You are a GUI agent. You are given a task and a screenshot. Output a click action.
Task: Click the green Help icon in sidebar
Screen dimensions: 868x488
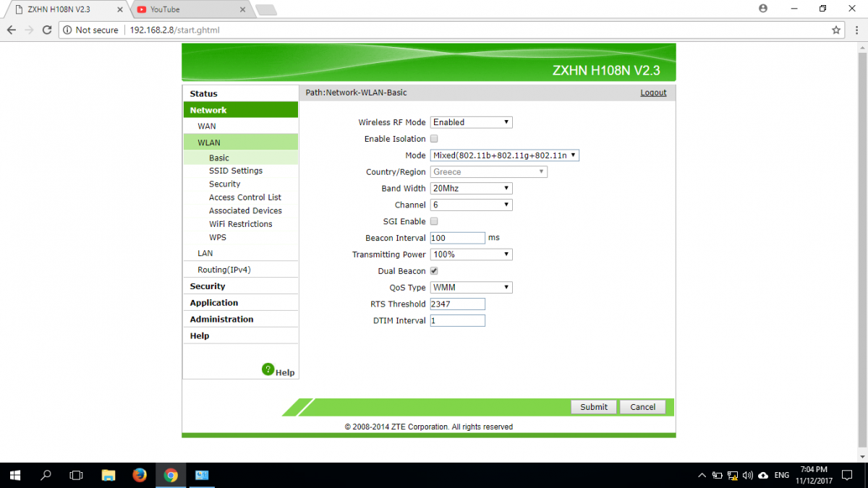[268, 369]
